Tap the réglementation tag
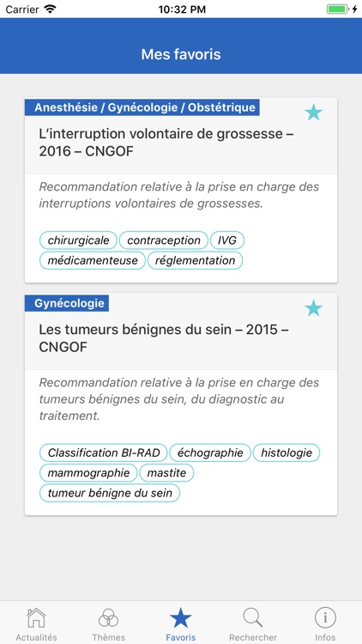The height and width of the screenshot is (644, 362). click(x=195, y=260)
